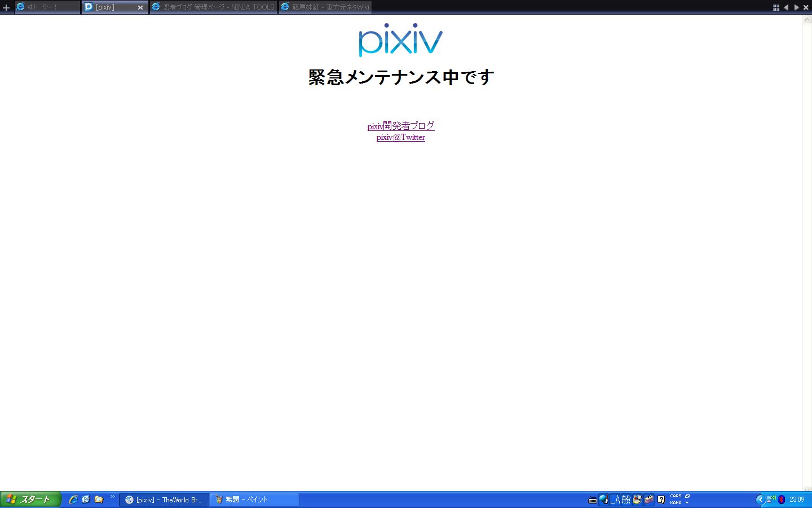Toggle CAPS lock in language bar
812x508 pixels.
coord(676,496)
